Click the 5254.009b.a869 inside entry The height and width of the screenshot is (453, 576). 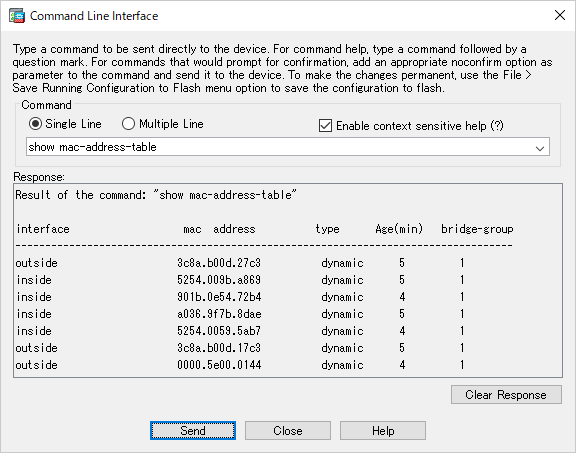coord(219,280)
